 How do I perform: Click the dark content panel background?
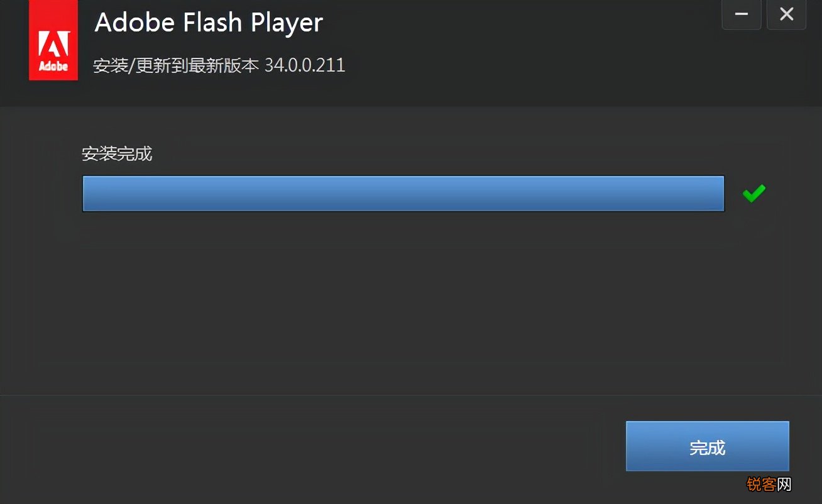pyautogui.click(x=408, y=302)
